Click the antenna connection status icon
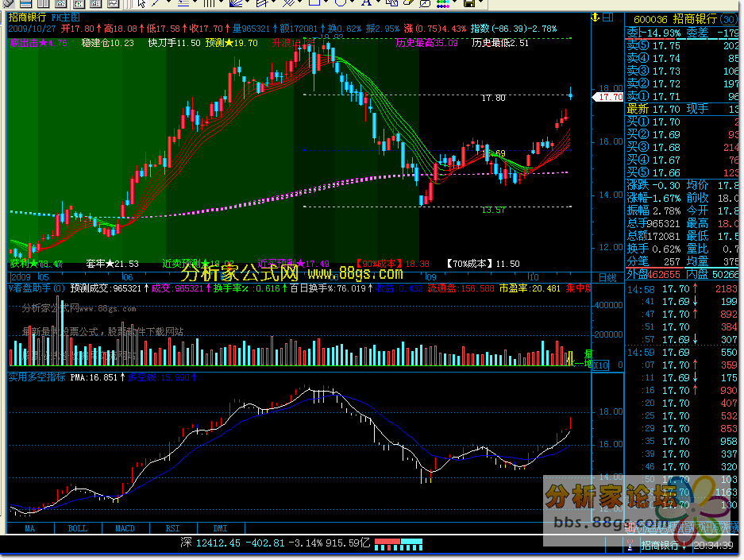The width and height of the screenshot is (744, 560). click(630, 546)
